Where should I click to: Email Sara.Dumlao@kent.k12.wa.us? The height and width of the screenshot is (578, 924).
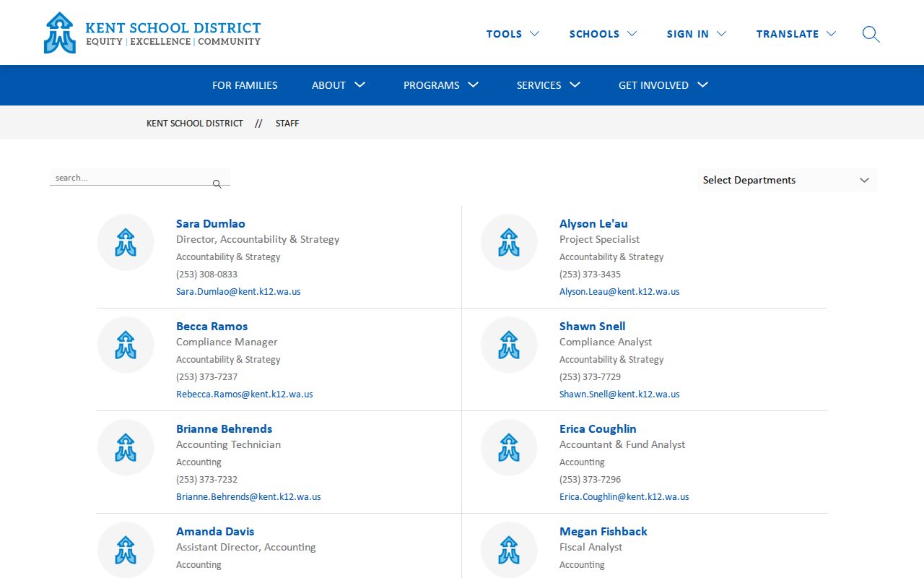tap(238, 292)
